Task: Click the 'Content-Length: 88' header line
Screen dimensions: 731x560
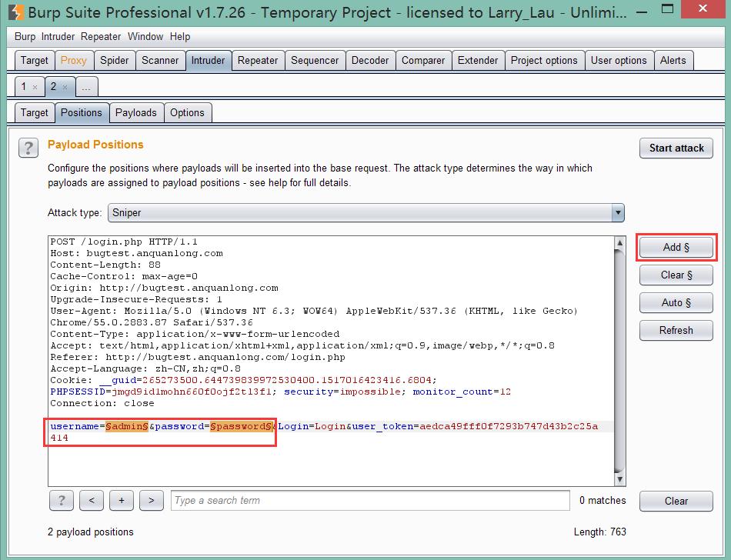Action: click(x=105, y=265)
